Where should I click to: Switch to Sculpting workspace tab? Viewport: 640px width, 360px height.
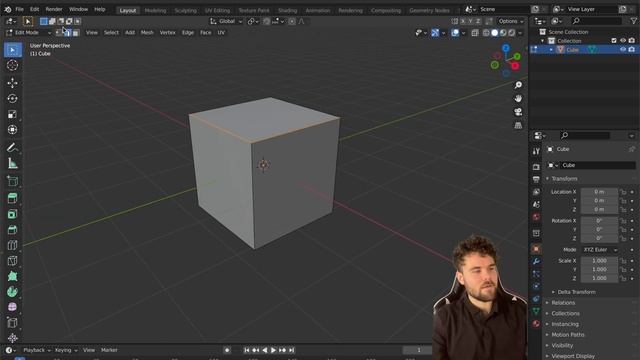(x=186, y=11)
